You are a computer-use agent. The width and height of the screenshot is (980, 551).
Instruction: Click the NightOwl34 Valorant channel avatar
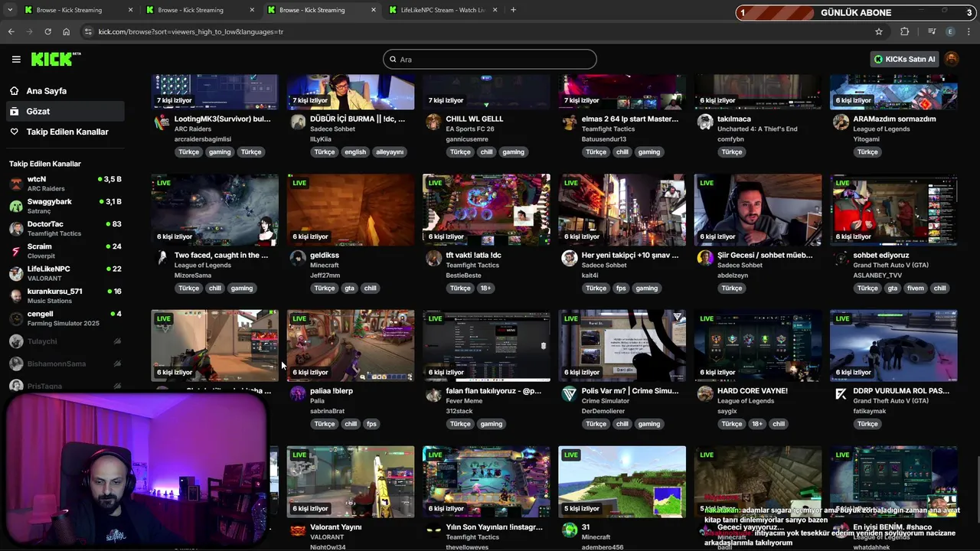click(298, 530)
